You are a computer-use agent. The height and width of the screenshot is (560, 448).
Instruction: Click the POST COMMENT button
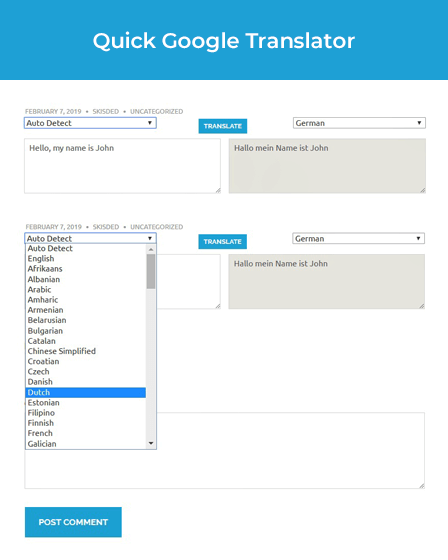tap(73, 522)
